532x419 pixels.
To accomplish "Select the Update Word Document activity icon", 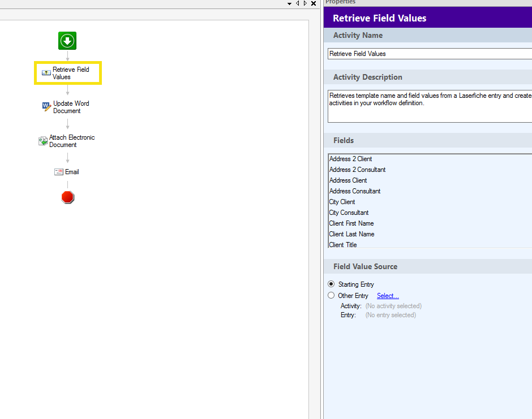I will point(47,107).
